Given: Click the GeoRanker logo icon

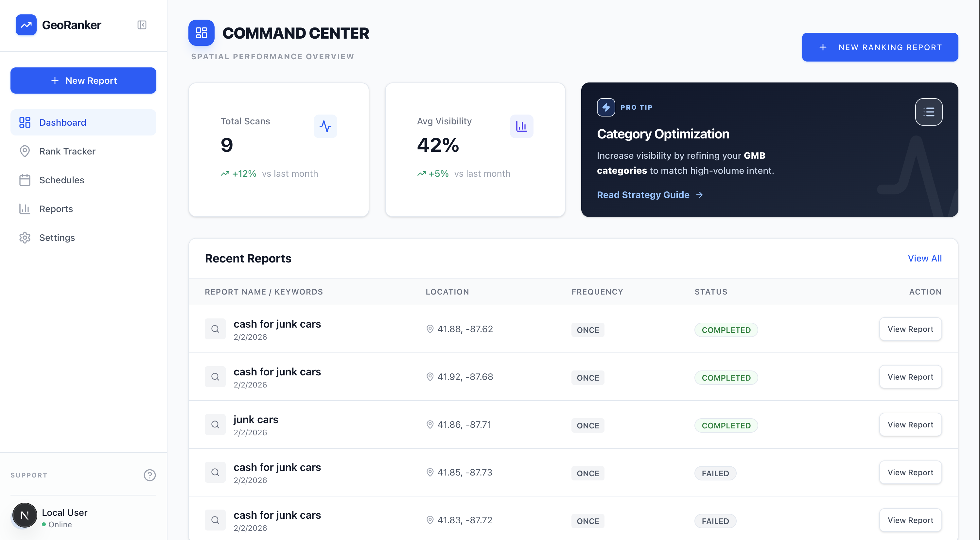Looking at the screenshot, I should tap(26, 25).
